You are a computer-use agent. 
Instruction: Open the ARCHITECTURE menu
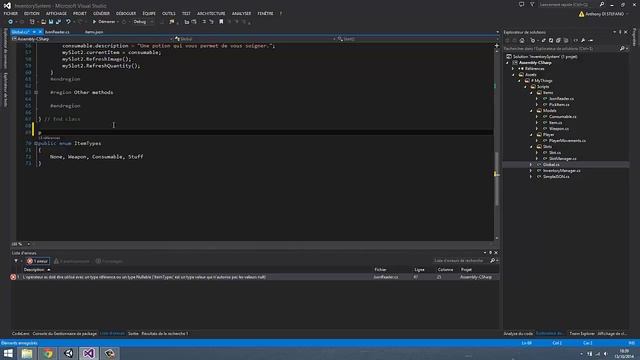pyautogui.click(x=211, y=13)
